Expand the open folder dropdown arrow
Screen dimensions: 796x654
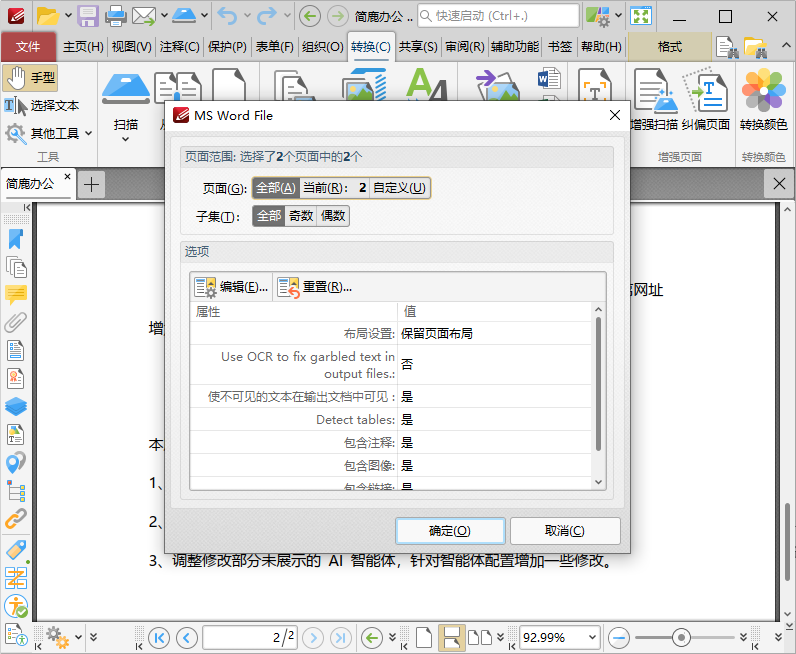[68, 16]
